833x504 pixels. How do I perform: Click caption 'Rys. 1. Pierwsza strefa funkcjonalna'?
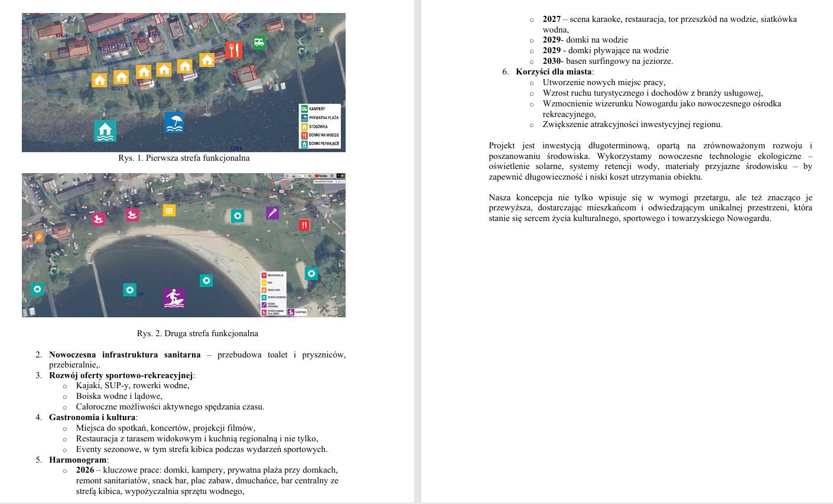[x=184, y=158]
